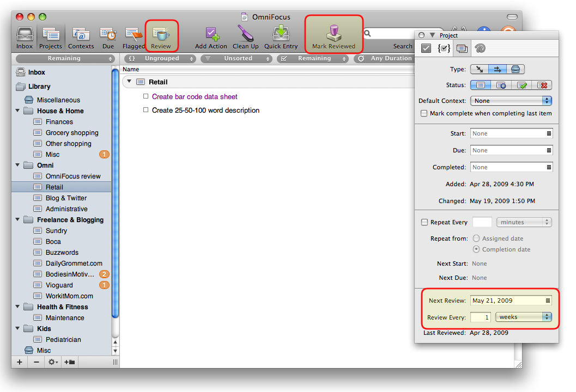Select Assigned date repeat option
The image size is (576, 392).
[476, 238]
